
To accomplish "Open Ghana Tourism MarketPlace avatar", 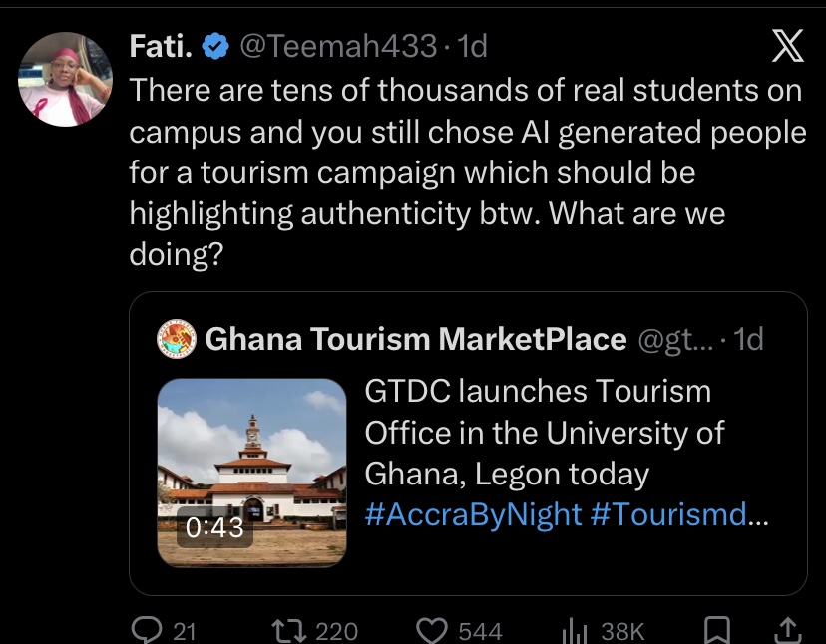I will tap(178, 339).
